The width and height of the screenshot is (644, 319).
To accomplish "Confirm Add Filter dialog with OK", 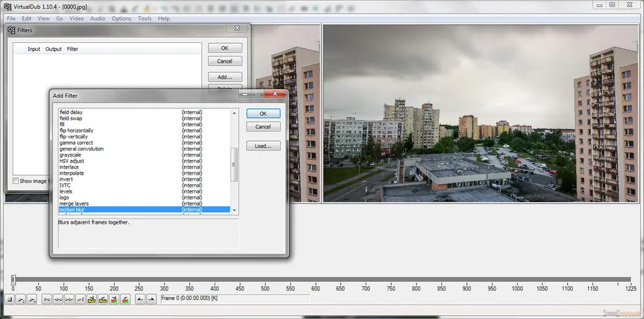I will tap(263, 113).
